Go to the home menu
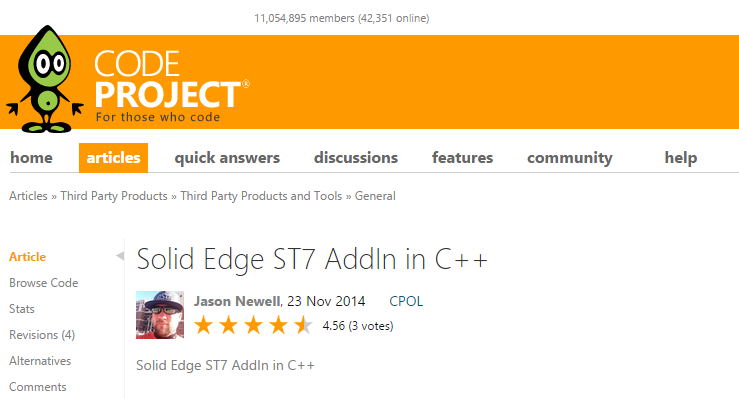This screenshot has height=399, width=739. point(32,158)
